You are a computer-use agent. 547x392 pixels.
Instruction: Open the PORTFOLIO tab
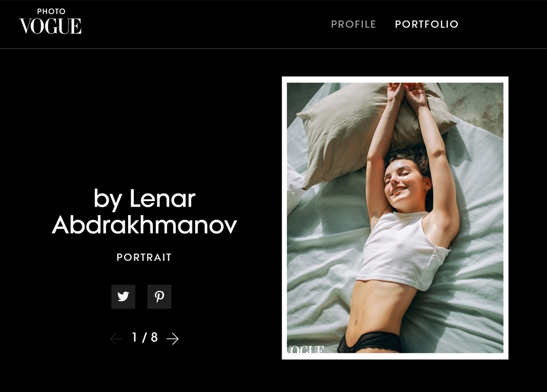tap(426, 24)
